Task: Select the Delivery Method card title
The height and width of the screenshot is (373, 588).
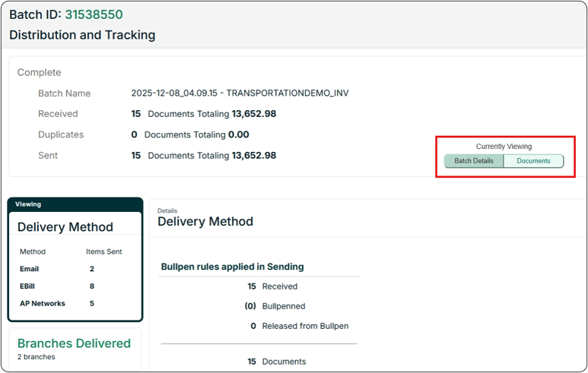Action: click(65, 226)
